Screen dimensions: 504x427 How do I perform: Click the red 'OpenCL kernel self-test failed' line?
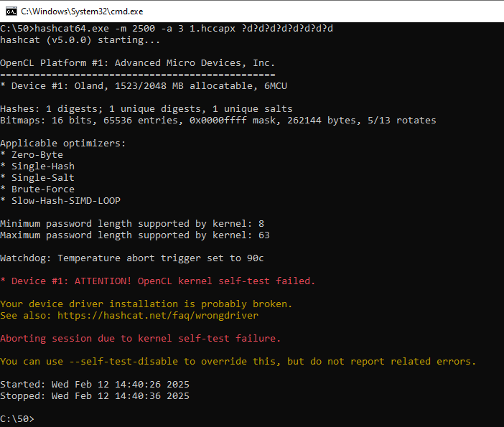click(x=157, y=281)
